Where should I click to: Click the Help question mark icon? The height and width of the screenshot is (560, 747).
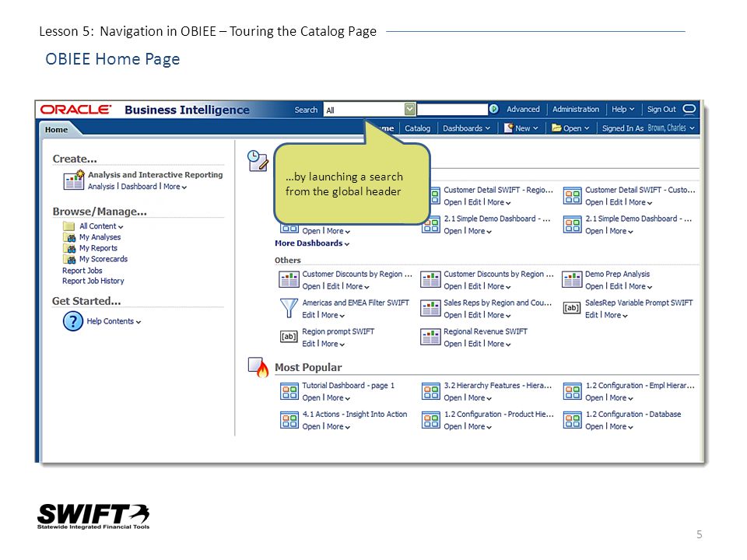click(x=73, y=321)
